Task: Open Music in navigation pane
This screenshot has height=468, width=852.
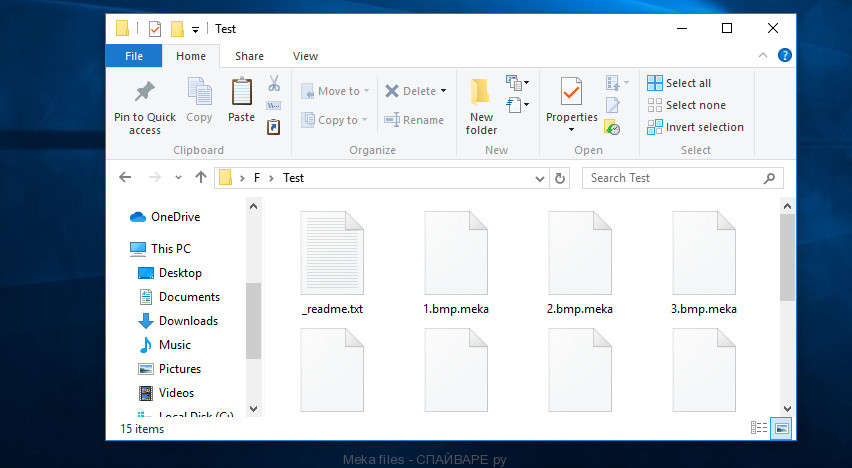Action: (x=164, y=345)
